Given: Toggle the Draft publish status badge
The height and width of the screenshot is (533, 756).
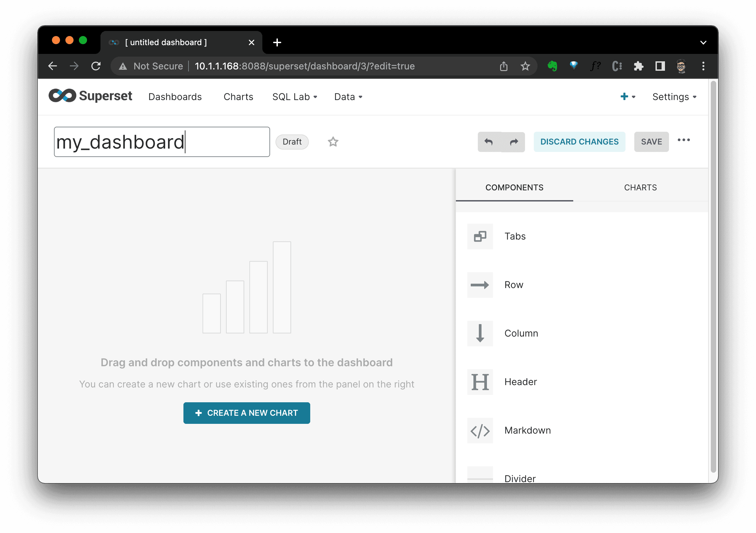Looking at the screenshot, I should [292, 142].
